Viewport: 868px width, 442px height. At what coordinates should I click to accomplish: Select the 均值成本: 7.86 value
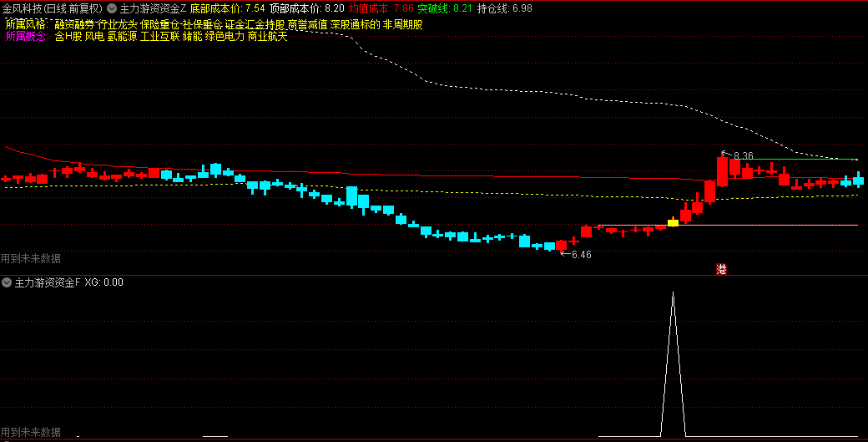click(x=381, y=8)
